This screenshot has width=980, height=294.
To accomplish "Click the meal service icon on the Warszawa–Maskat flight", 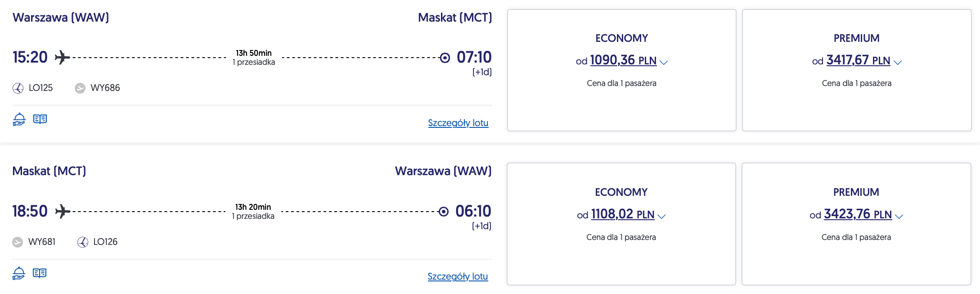I will tap(19, 119).
